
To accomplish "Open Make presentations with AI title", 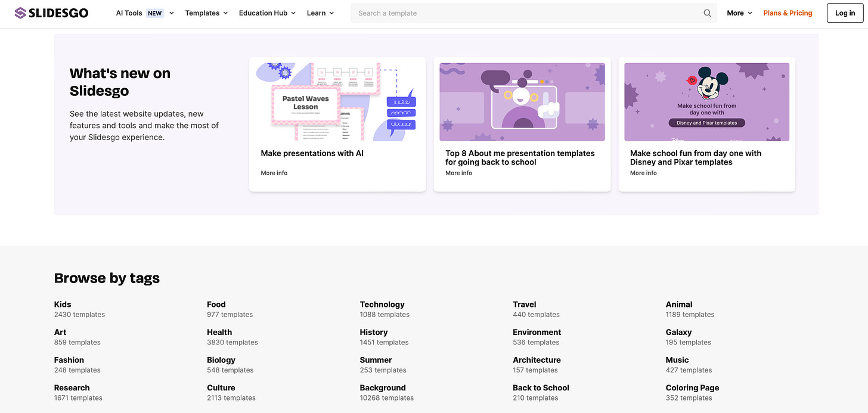I will click(x=312, y=153).
